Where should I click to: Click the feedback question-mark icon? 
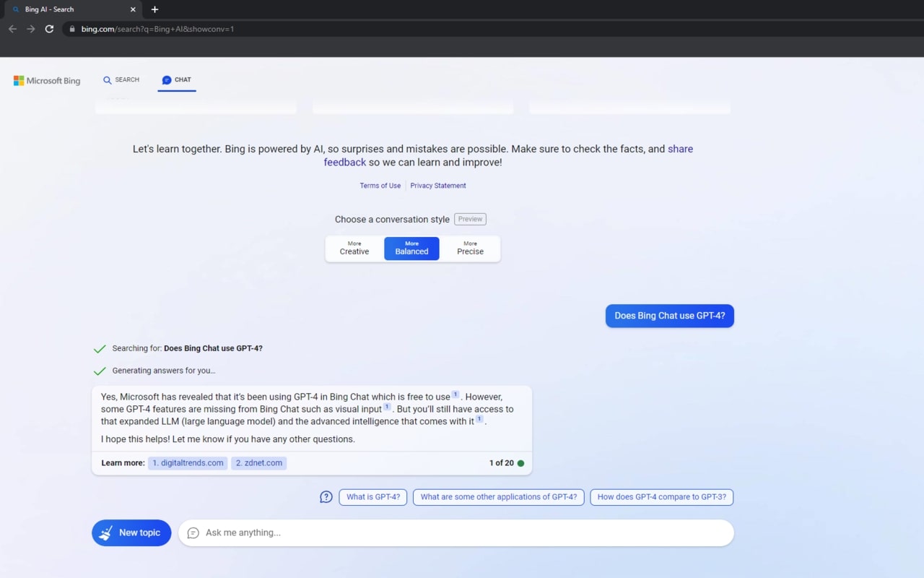tap(326, 497)
